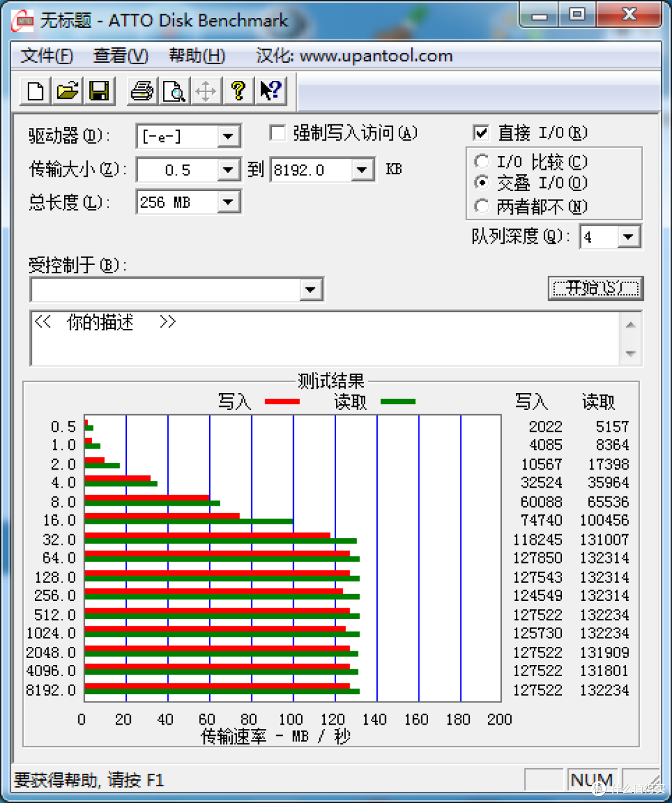Select the 两者都不 radio option
Viewport: 672px width, 803px height.
pos(482,205)
